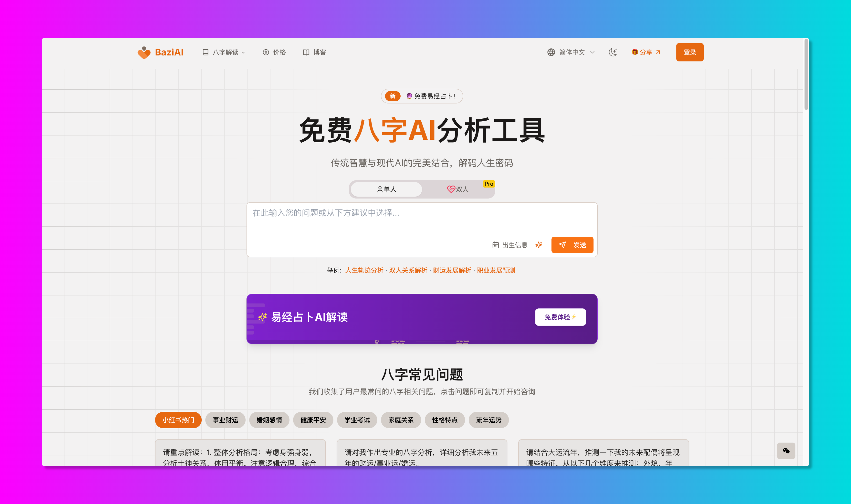851x504 pixels.
Task: Click question card 请对我作出专业的八字分析
Action: (422, 453)
